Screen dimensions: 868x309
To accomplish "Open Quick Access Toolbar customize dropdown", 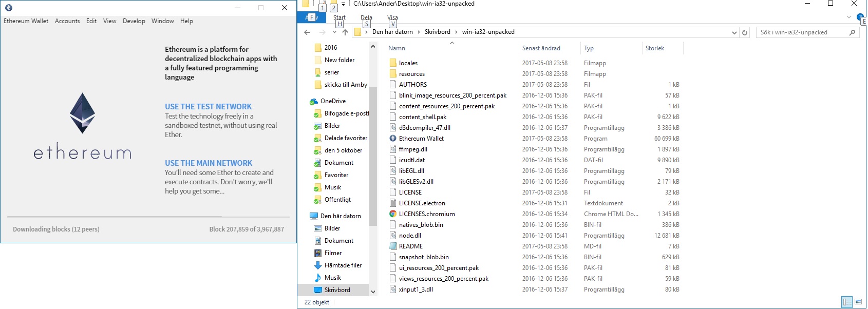I will tap(343, 4).
